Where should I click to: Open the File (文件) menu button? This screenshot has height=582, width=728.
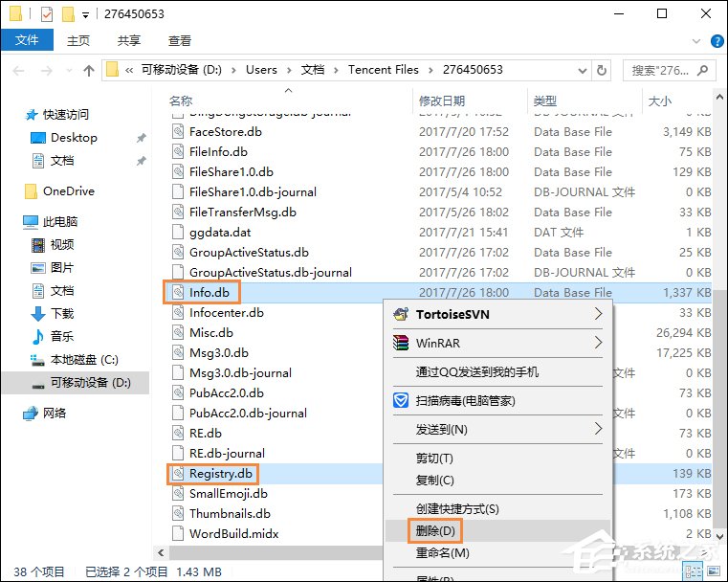(27, 41)
